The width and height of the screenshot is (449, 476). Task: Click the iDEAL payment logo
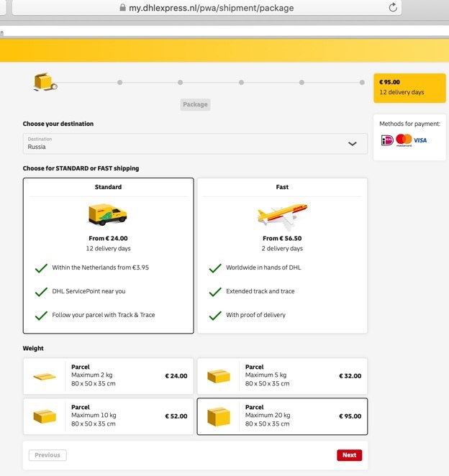tap(387, 140)
